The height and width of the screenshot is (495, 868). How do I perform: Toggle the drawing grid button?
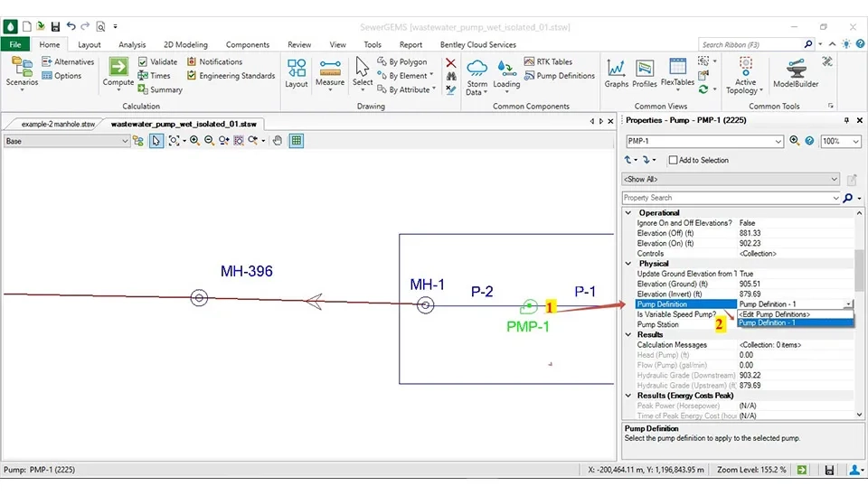296,141
